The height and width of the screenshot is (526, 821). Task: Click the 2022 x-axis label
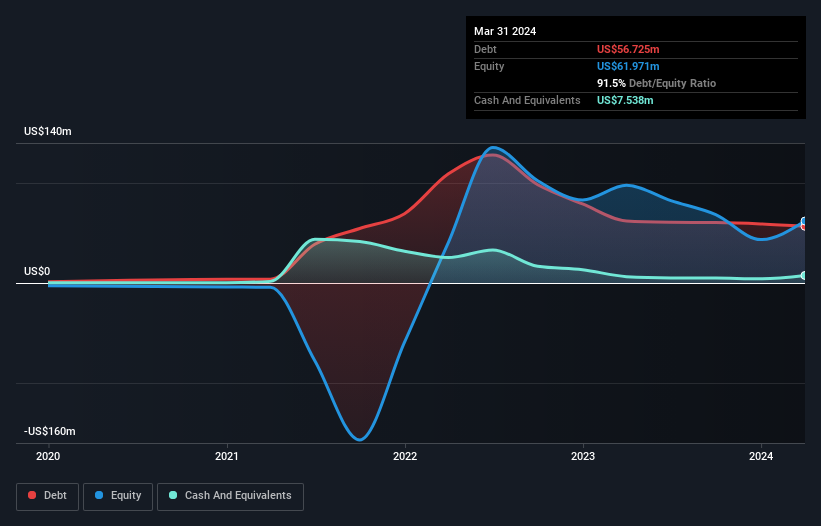coord(405,456)
